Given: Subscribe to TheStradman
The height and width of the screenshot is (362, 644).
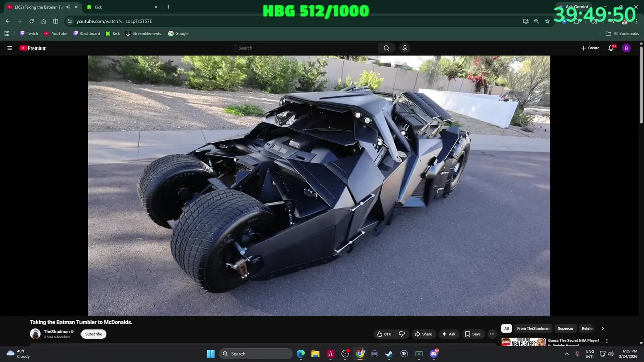Looking at the screenshot, I should click(94, 334).
